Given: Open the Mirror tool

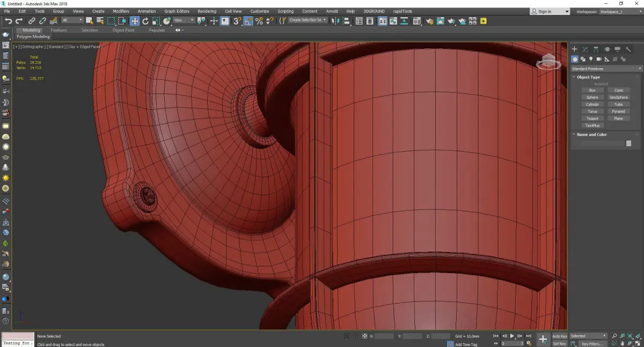Looking at the screenshot, I should (x=335, y=21).
